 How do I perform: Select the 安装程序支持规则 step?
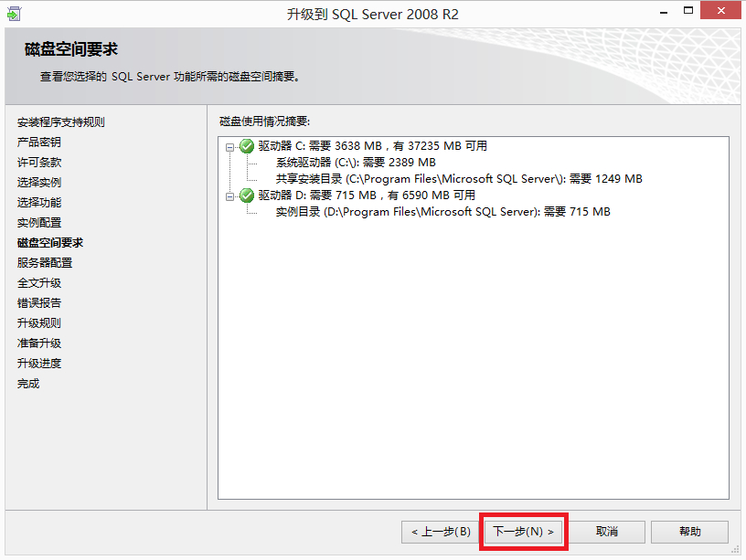(x=61, y=122)
